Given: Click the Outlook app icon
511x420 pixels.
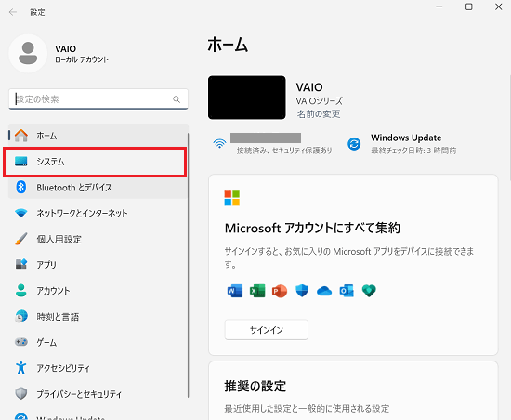Looking at the screenshot, I should (x=347, y=291).
